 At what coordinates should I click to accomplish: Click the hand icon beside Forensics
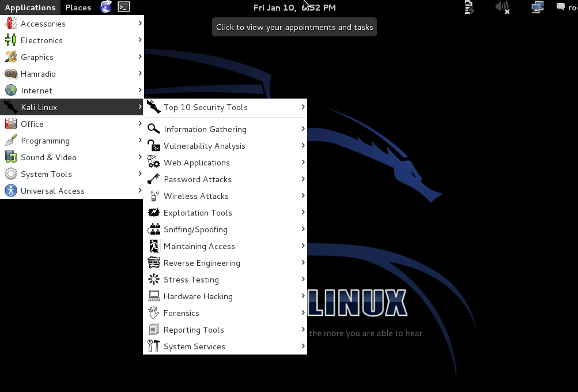[x=153, y=313]
